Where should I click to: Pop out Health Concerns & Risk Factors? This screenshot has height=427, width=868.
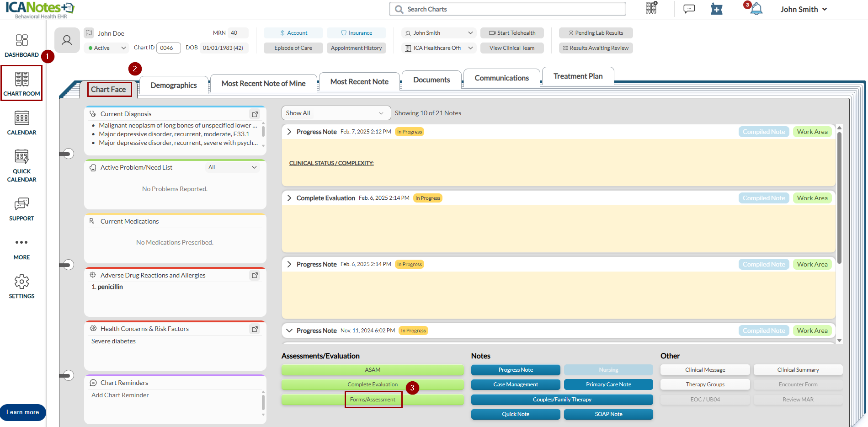(x=255, y=329)
